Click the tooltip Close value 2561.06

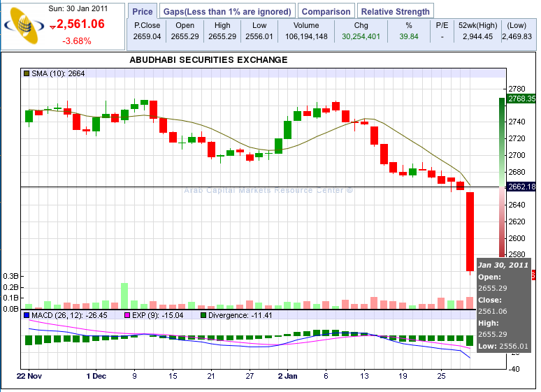[492, 311]
